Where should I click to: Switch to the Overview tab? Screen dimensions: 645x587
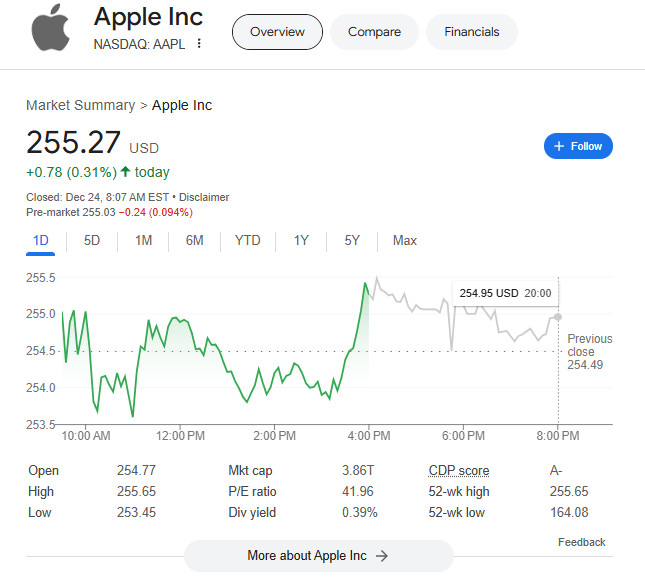pyautogui.click(x=277, y=32)
